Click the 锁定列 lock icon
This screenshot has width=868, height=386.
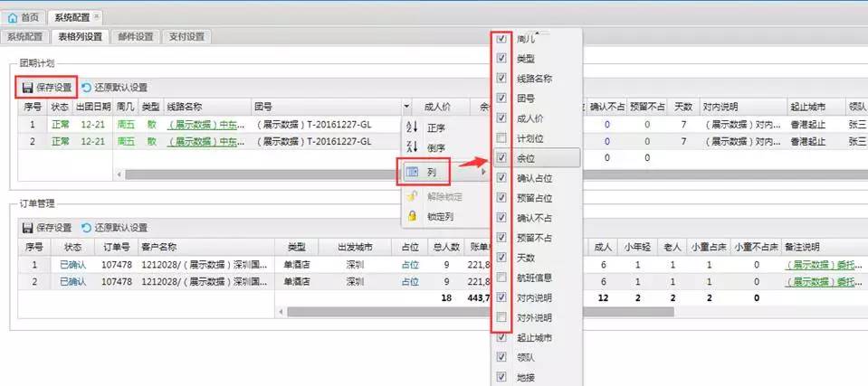point(412,216)
